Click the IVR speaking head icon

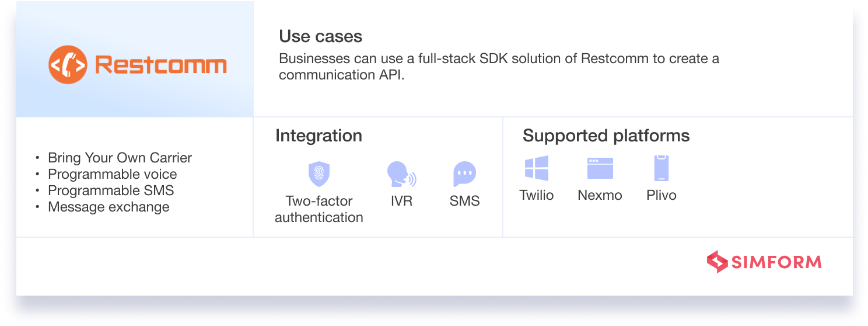click(x=401, y=174)
